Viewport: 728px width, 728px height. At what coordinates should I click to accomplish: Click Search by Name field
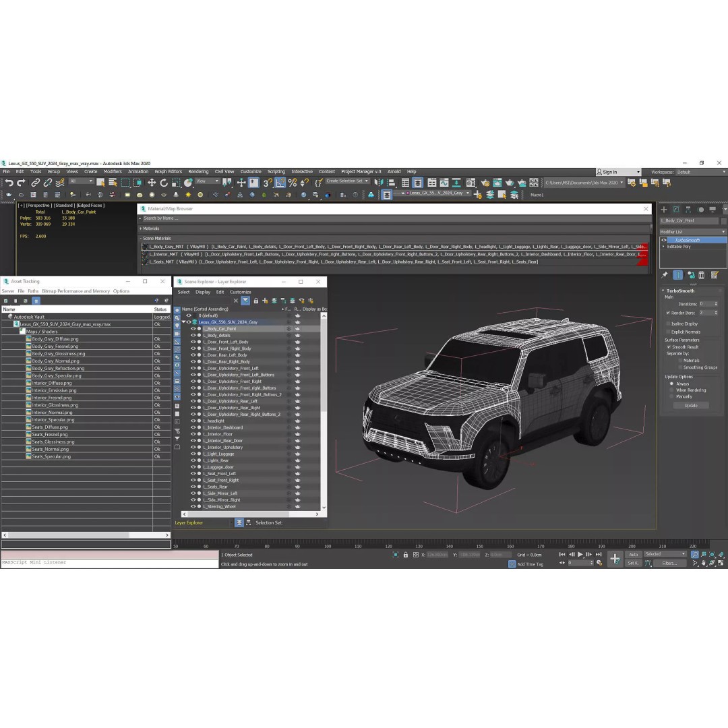point(395,218)
